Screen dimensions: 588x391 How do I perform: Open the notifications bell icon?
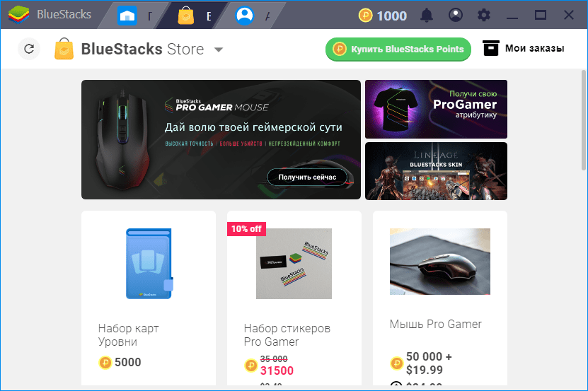point(427,16)
